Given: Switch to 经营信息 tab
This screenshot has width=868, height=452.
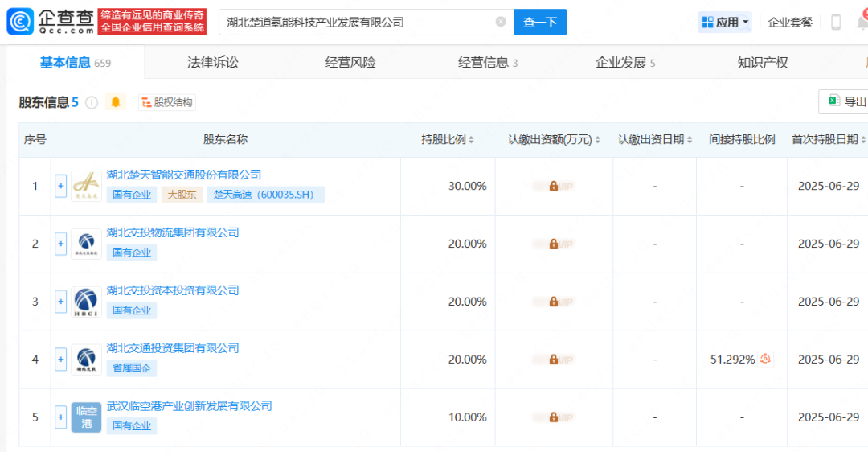Looking at the screenshot, I should [x=488, y=63].
